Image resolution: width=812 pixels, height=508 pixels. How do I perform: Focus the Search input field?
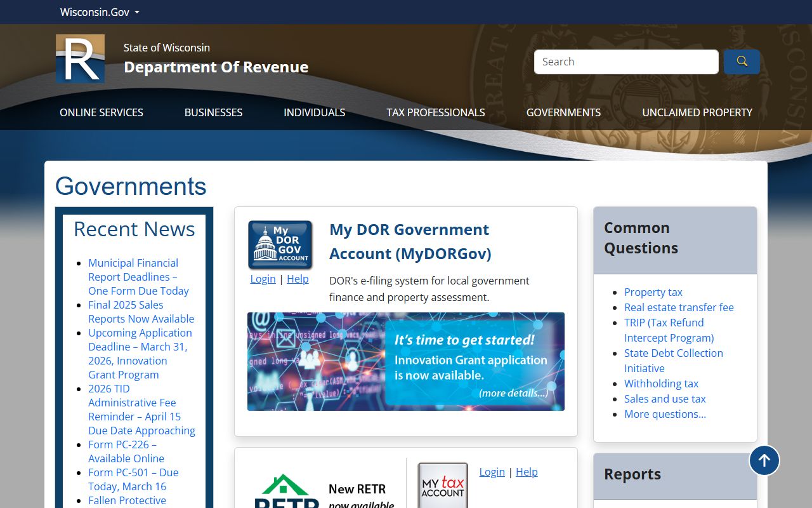coord(626,62)
